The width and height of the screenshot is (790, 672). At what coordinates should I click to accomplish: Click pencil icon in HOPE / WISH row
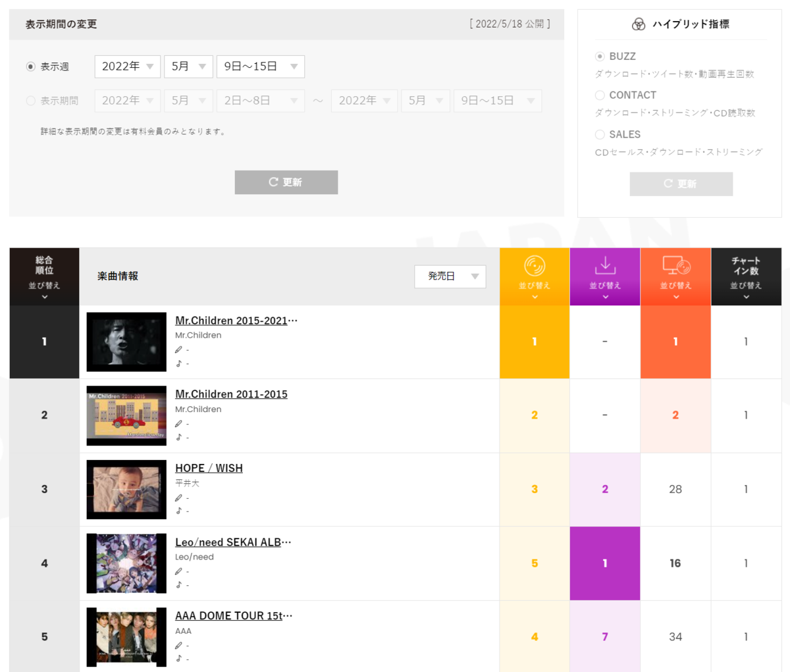click(x=178, y=498)
